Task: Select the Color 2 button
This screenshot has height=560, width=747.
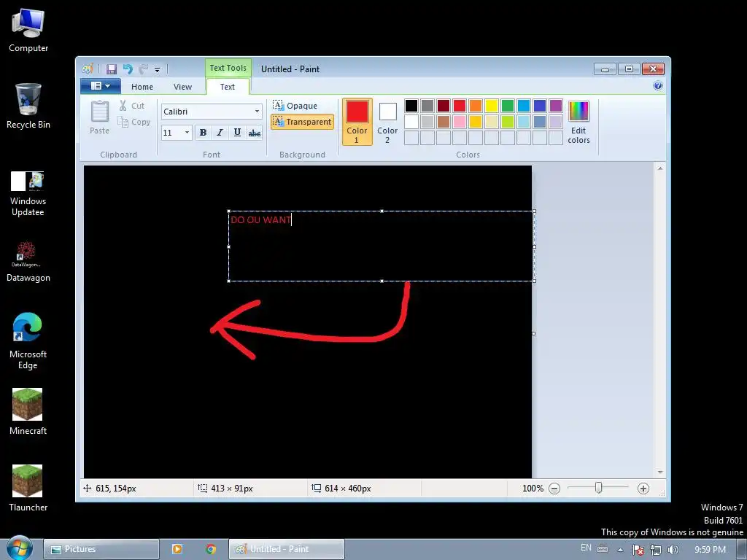Action: click(387, 122)
